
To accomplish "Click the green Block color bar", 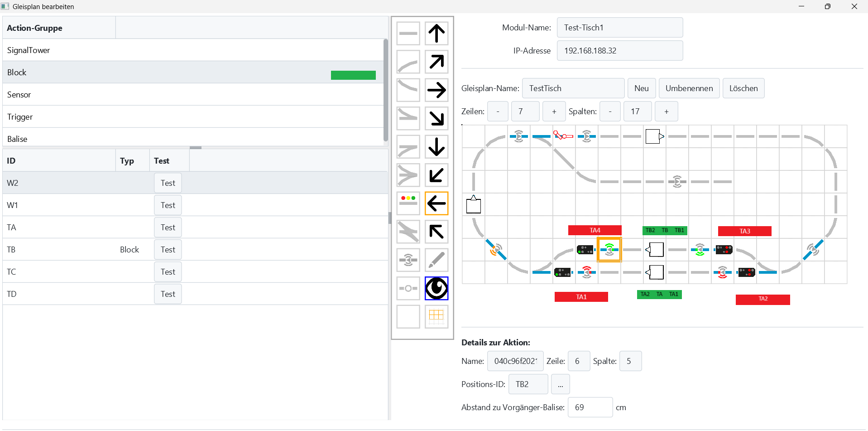I will coord(353,75).
